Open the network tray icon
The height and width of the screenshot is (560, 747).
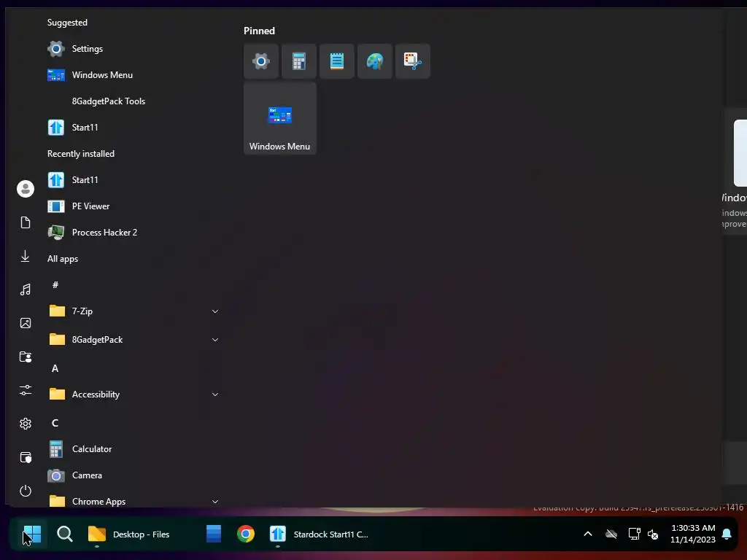point(634,534)
